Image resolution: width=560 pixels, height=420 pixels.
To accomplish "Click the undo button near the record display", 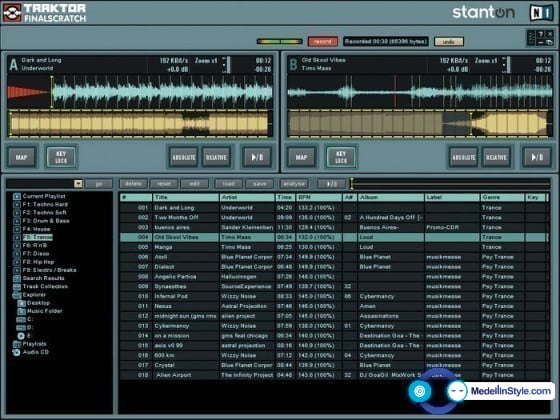I will [449, 42].
